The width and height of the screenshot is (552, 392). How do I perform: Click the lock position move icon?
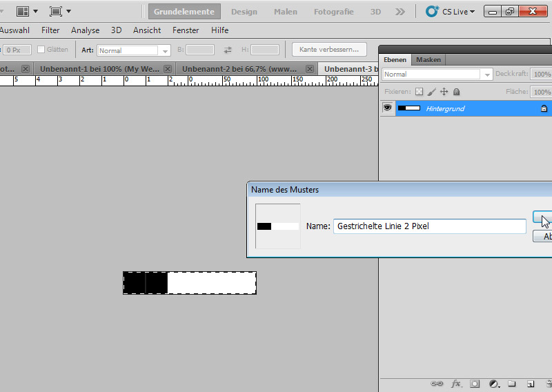pos(444,92)
